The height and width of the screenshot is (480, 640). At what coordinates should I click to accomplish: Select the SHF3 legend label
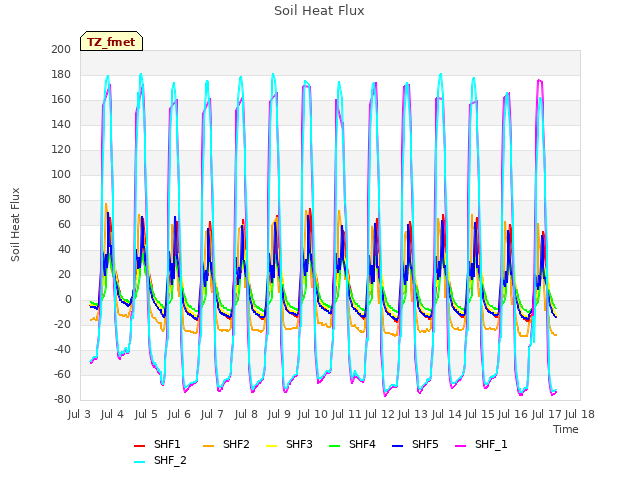coord(299,444)
